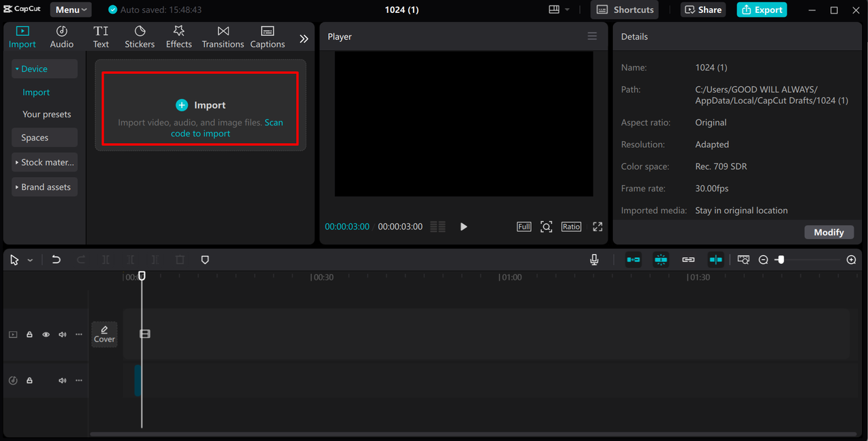Open the video scopes grid icon

[x=438, y=227]
